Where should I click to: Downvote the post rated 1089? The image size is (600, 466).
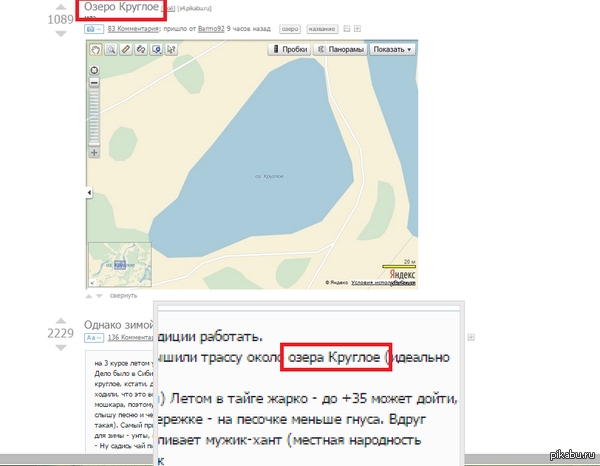61,33
